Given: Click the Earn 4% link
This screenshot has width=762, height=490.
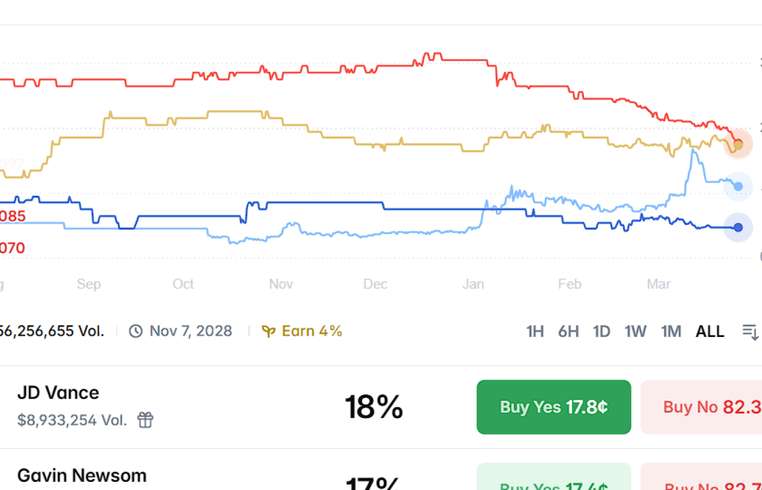Looking at the screenshot, I should point(311,331).
